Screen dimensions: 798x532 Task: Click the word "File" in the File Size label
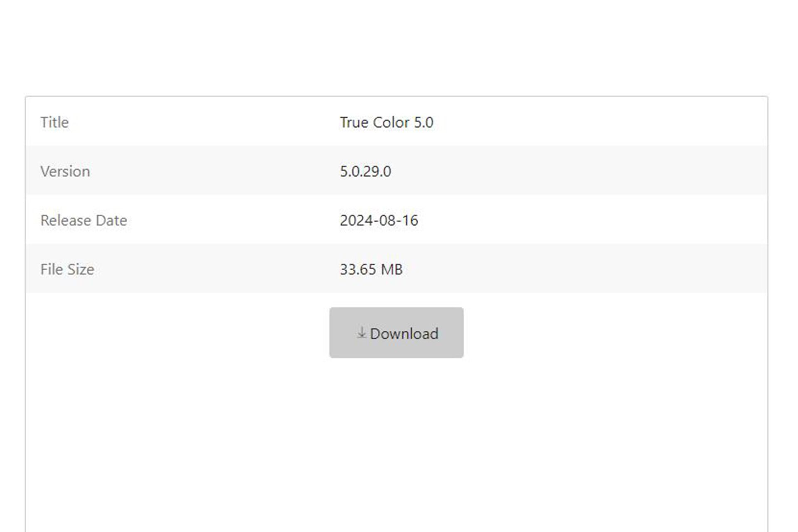pyautogui.click(x=52, y=270)
